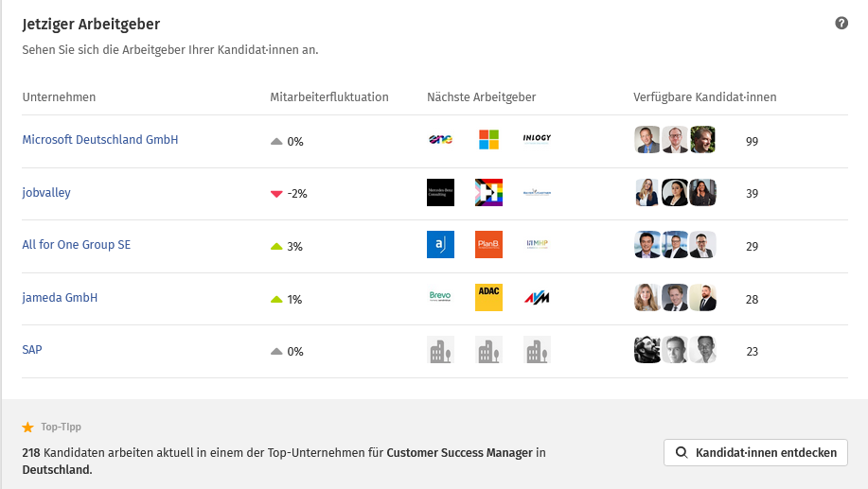Click the help question mark icon
The height and width of the screenshot is (489, 868).
(x=841, y=24)
